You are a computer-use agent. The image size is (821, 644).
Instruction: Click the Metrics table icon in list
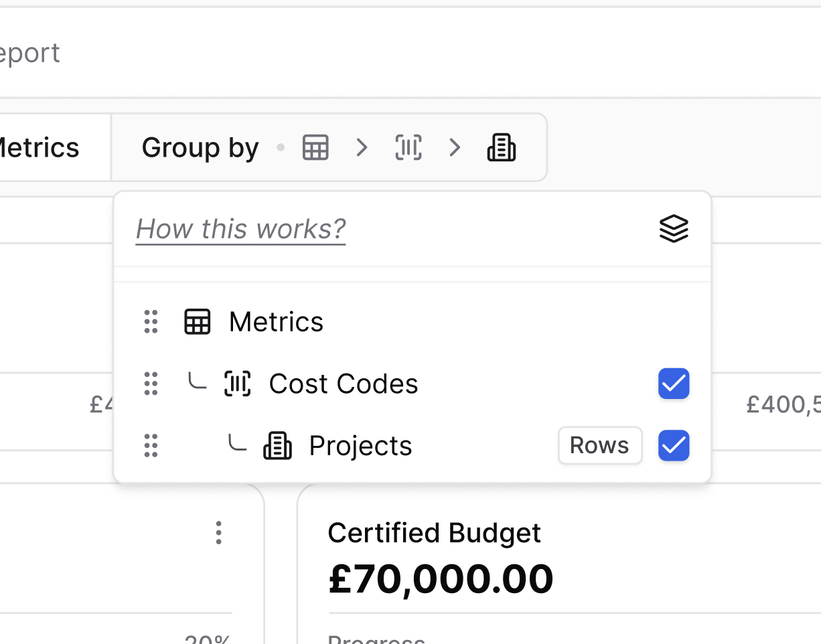click(x=198, y=322)
